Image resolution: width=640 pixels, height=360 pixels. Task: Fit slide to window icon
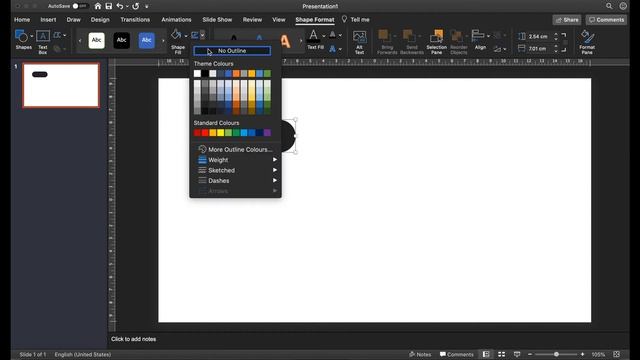(616, 354)
